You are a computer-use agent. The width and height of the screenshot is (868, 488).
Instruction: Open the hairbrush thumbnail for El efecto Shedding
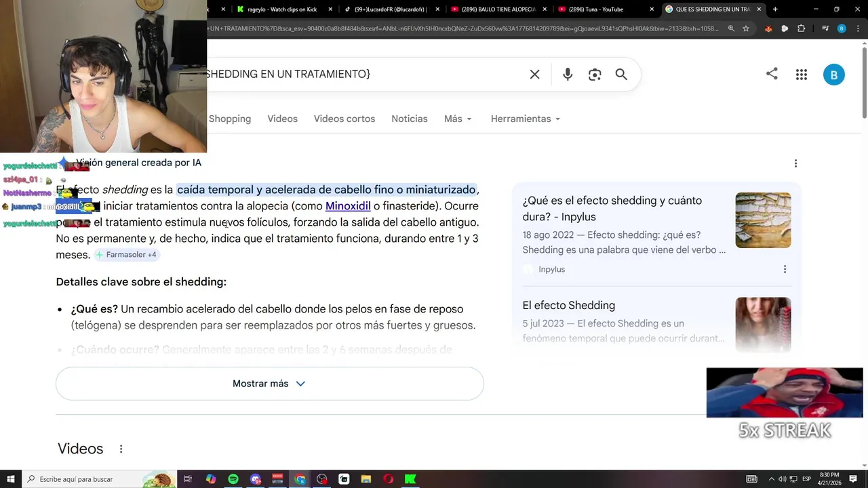pos(763,325)
